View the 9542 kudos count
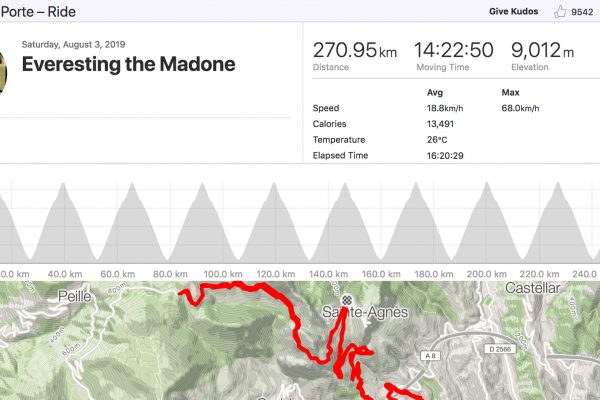 tap(583, 12)
